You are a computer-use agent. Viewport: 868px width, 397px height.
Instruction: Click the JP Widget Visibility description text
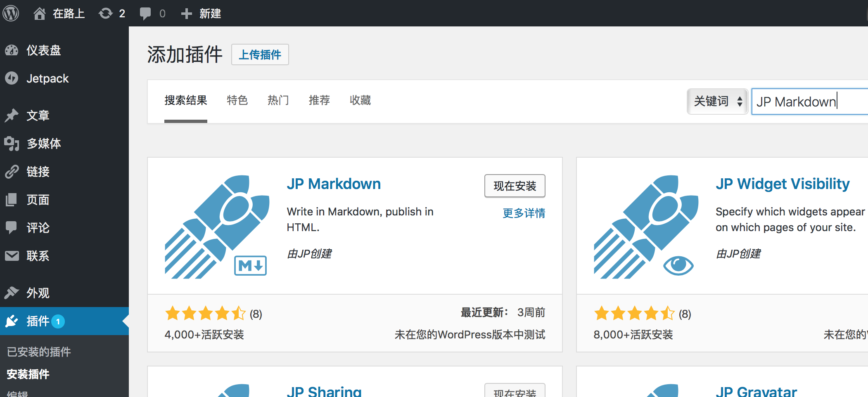click(790, 220)
